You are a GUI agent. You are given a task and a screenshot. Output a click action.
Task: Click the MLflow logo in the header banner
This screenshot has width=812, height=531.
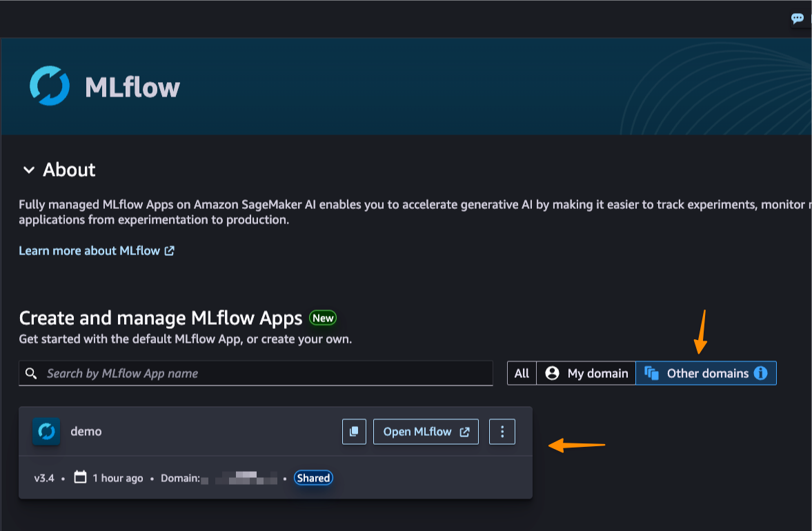(x=50, y=86)
